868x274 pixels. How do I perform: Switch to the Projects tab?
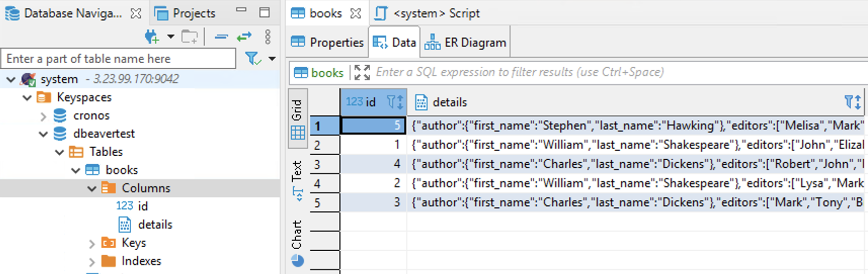[x=185, y=14]
